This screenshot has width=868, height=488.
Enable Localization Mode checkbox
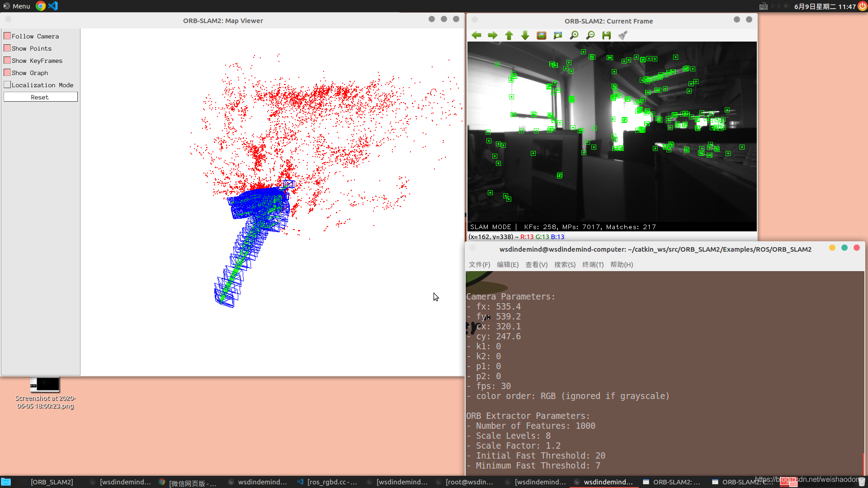pyautogui.click(x=7, y=84)
